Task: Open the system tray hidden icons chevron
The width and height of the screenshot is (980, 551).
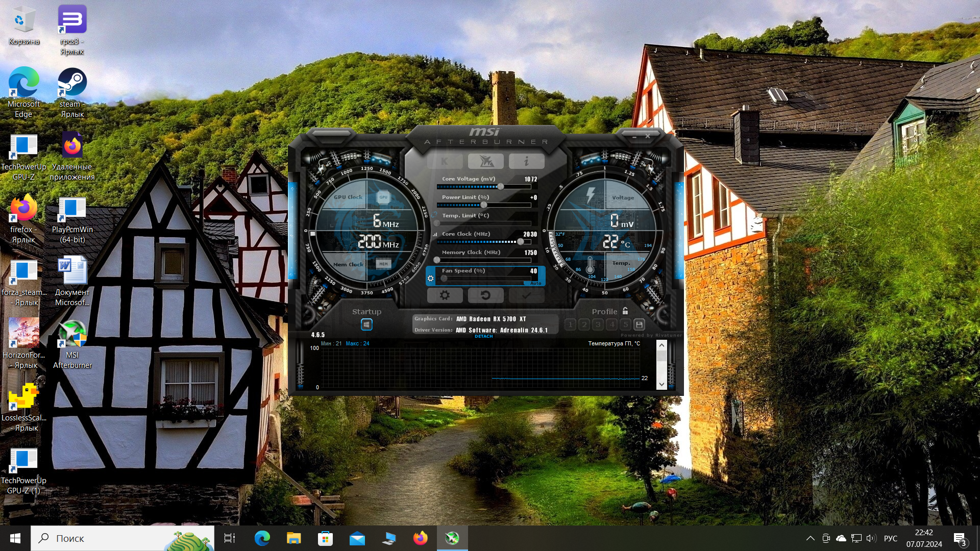Action: point(810,538)
